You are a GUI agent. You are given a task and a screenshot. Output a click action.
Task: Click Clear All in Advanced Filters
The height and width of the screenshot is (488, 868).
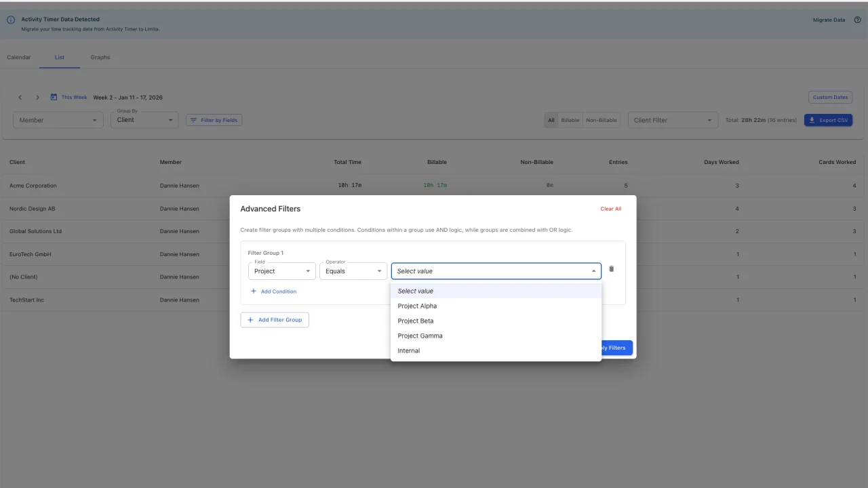point(610,209)
